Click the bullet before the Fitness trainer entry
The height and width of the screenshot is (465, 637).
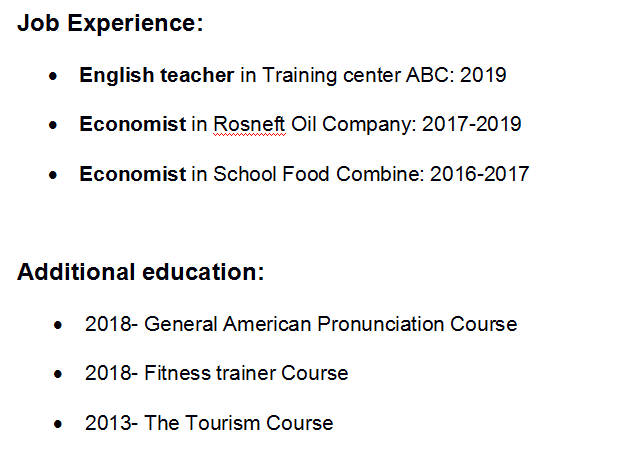[x=62, y=374]
